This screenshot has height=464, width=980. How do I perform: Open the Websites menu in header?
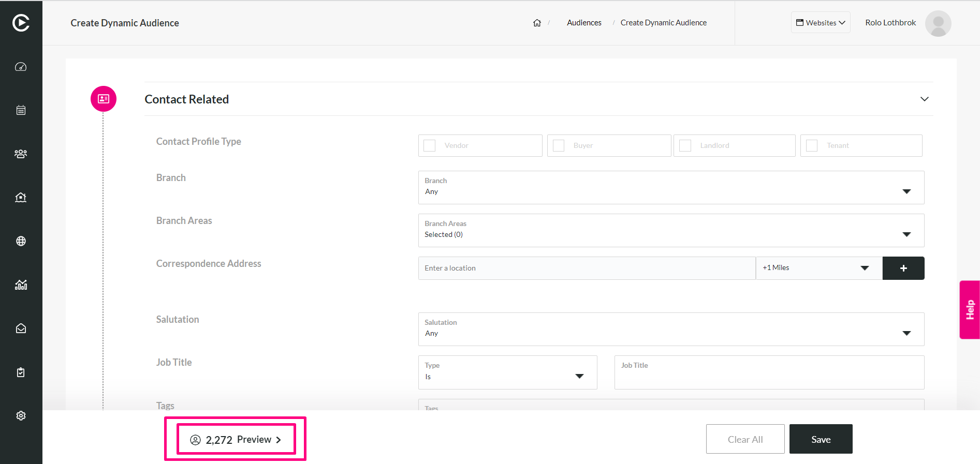[821, 23]
